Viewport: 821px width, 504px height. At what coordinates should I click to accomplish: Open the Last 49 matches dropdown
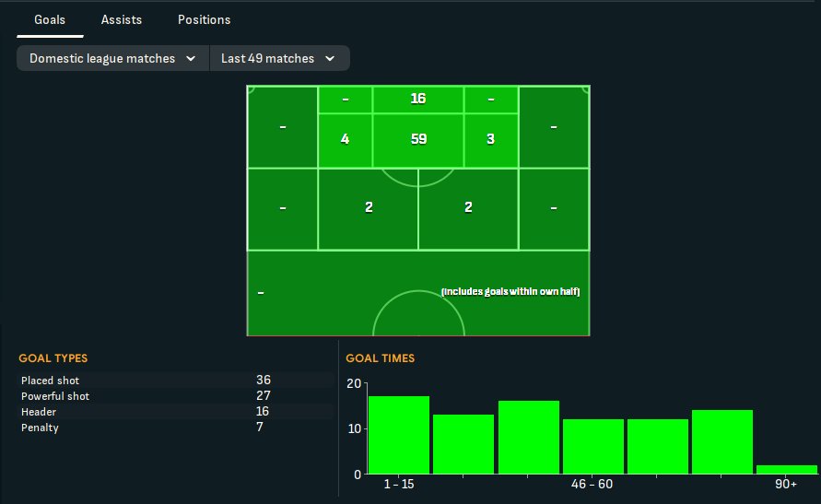tap(277, 58)
